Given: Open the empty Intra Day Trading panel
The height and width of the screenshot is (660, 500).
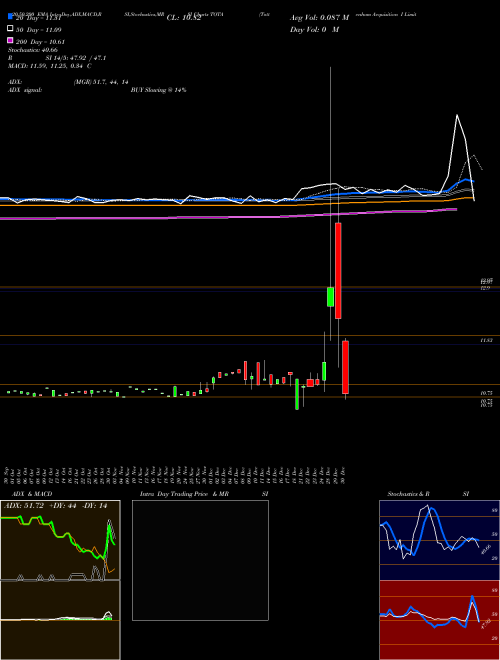Looking at the screenshot, I should pos(200,560).
